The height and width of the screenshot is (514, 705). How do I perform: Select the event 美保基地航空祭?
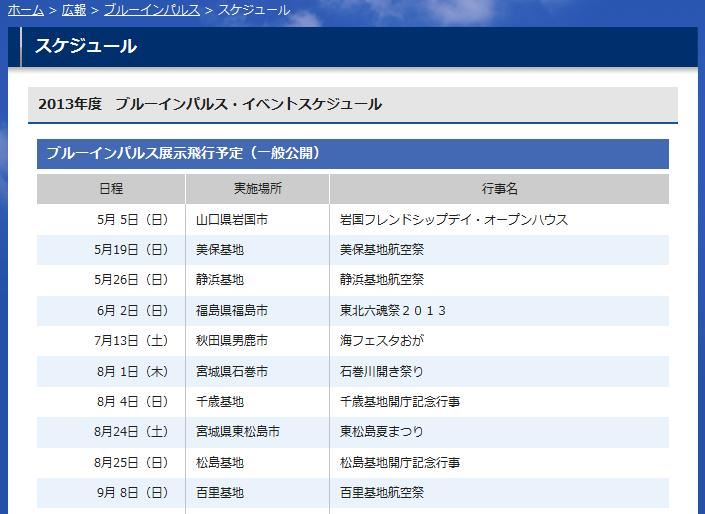[382, 250]
